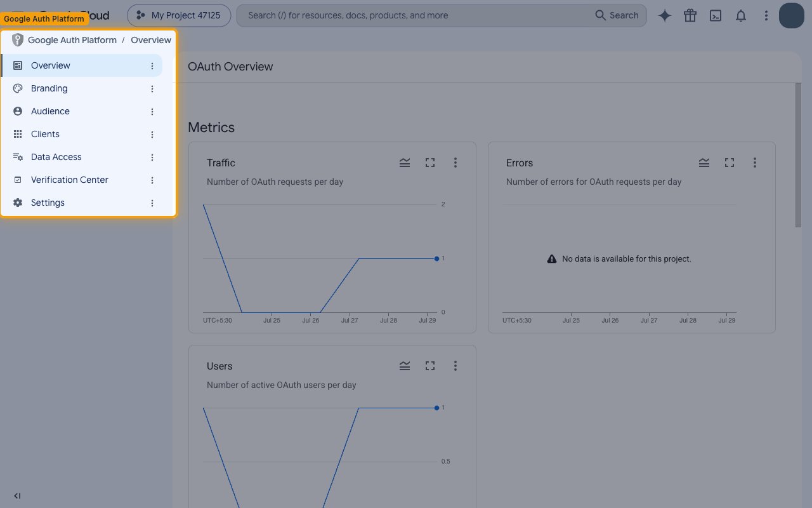Viewport: 812px width, 508px height.
Task: Expand the Users chart to full screen
Action: 430,366
